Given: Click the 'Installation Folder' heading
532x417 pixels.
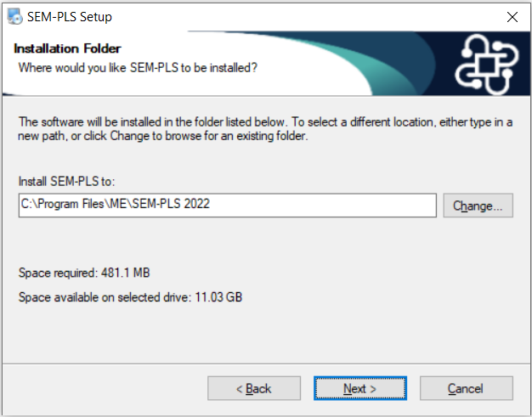Looking at the screenshot, I should click(x=67, y=48).
